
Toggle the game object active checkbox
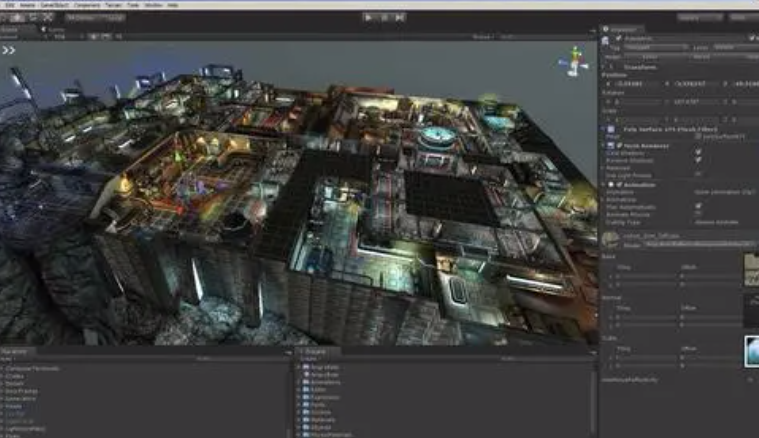619,38
